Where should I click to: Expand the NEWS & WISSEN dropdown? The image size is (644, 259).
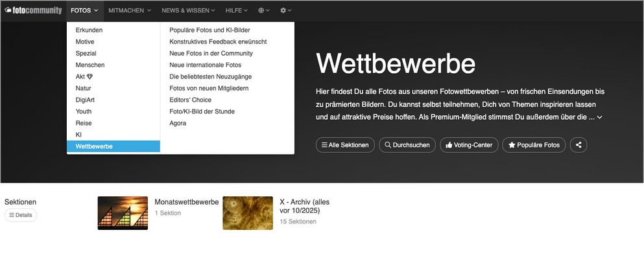[x=188, y=10]
